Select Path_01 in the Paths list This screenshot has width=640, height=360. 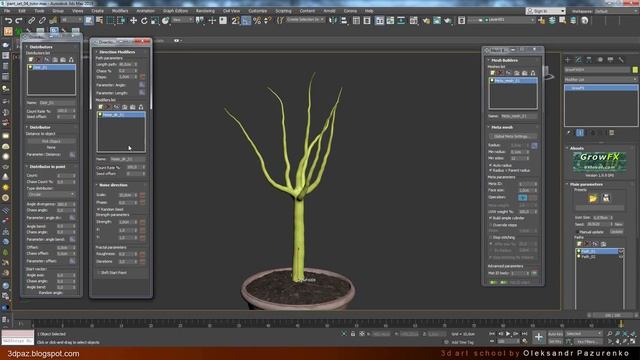(x=597, y=251)
